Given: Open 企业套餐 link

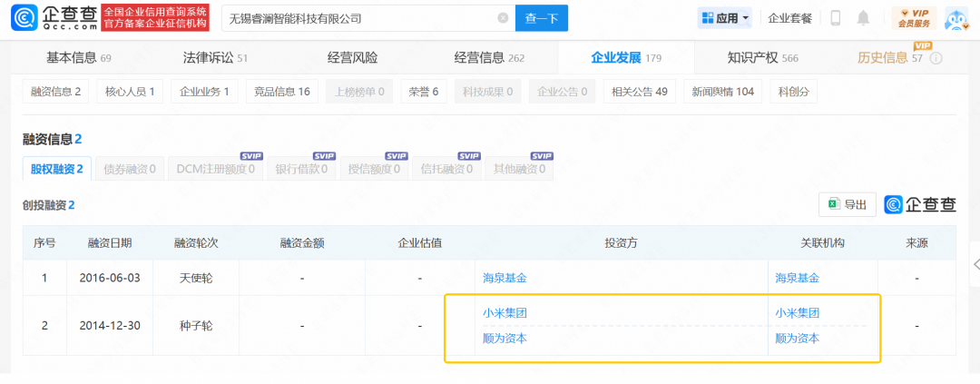Looking at the screenshot, I should click(x=790, y=18).
